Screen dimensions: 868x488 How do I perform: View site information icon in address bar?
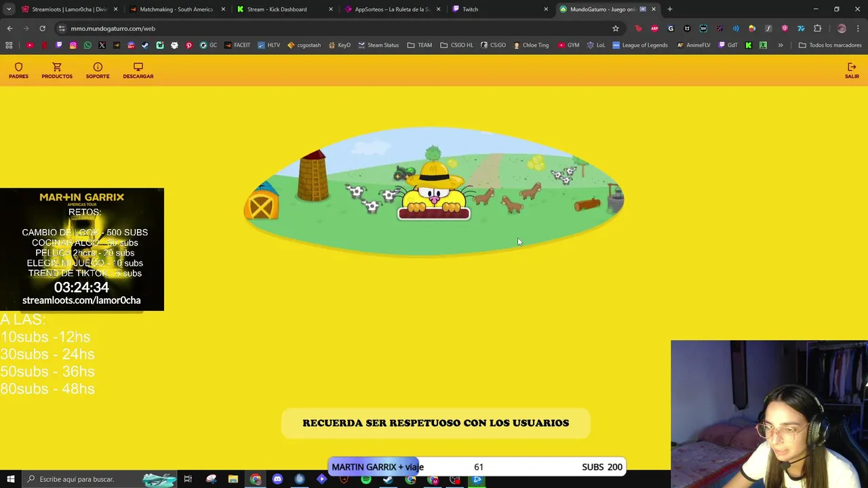coord(62,28)
